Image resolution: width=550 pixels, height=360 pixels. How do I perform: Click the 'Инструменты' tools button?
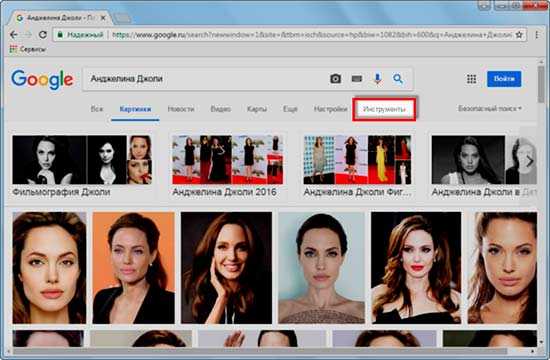(384, 109)
